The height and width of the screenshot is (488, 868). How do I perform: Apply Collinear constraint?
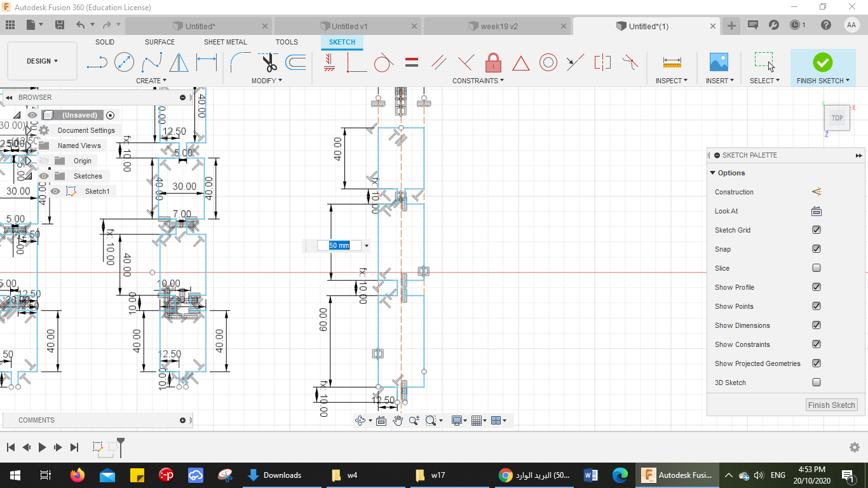[575, 62]
